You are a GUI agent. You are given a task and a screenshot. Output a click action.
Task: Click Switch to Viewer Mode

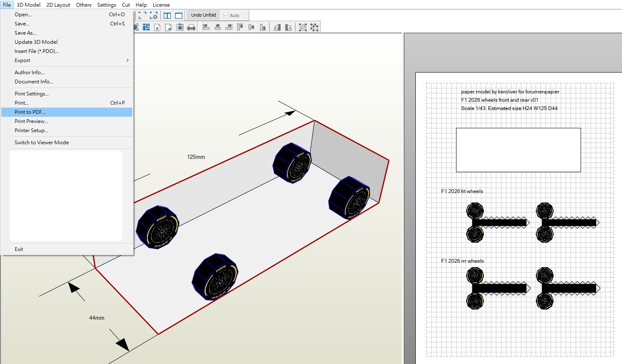(x=42, y=143)
